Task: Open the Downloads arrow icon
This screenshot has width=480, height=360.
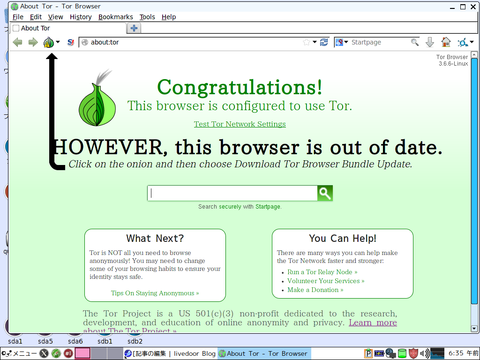Action: (x=430, y=42)
